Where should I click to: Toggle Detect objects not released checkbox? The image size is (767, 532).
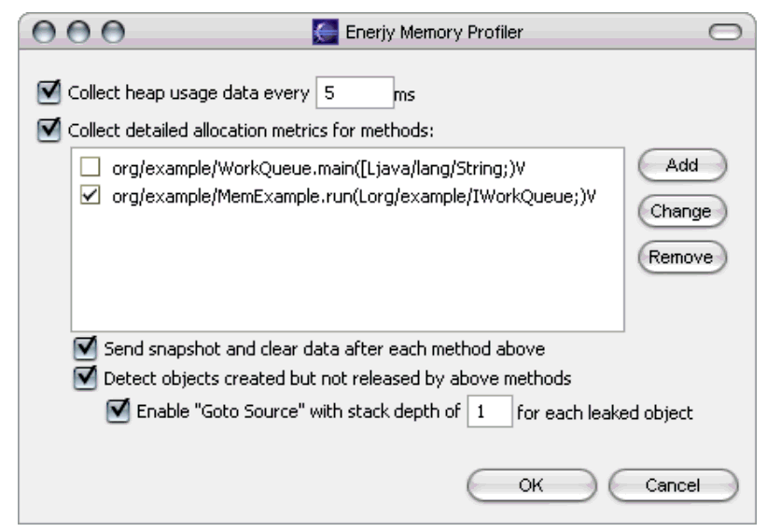pos(87,379)
